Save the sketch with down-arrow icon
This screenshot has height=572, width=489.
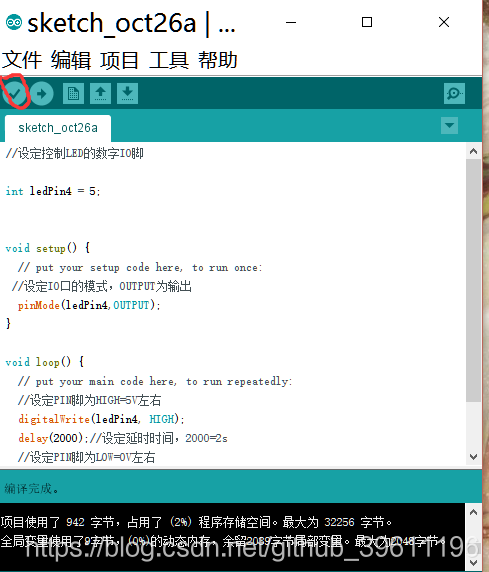tap(127, 94)
